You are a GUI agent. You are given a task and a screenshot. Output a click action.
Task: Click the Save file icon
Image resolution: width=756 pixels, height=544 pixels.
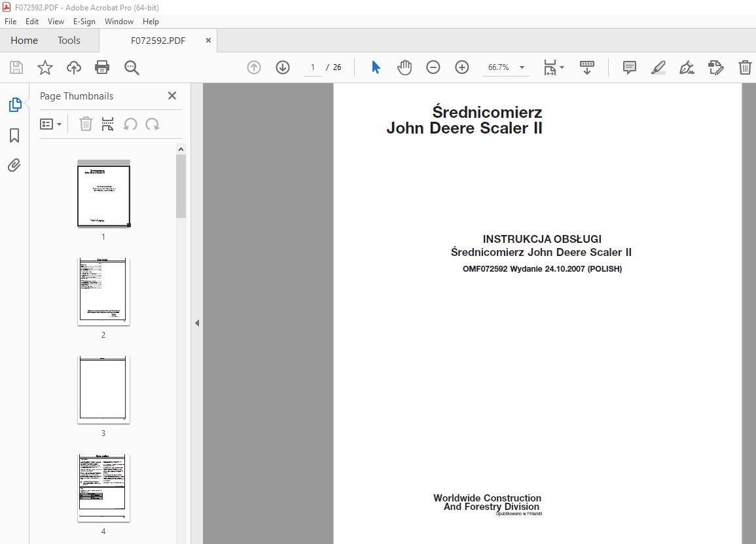[16, 67]
